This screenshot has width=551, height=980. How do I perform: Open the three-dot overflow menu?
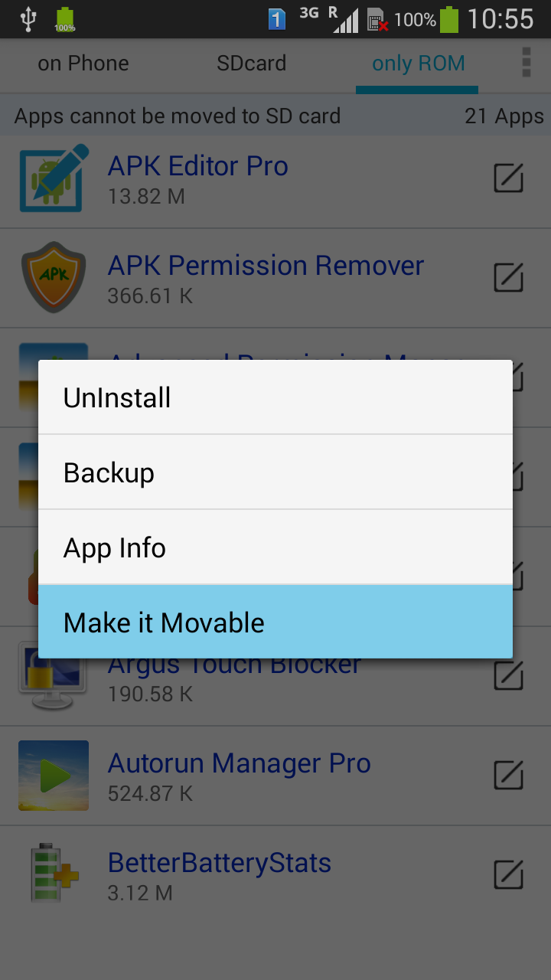(526, 63)
